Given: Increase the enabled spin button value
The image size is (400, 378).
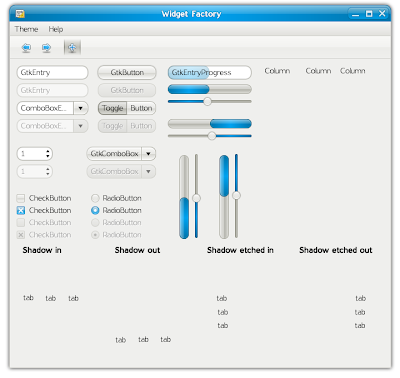Looking at the screenshot, I should point(48,151).
